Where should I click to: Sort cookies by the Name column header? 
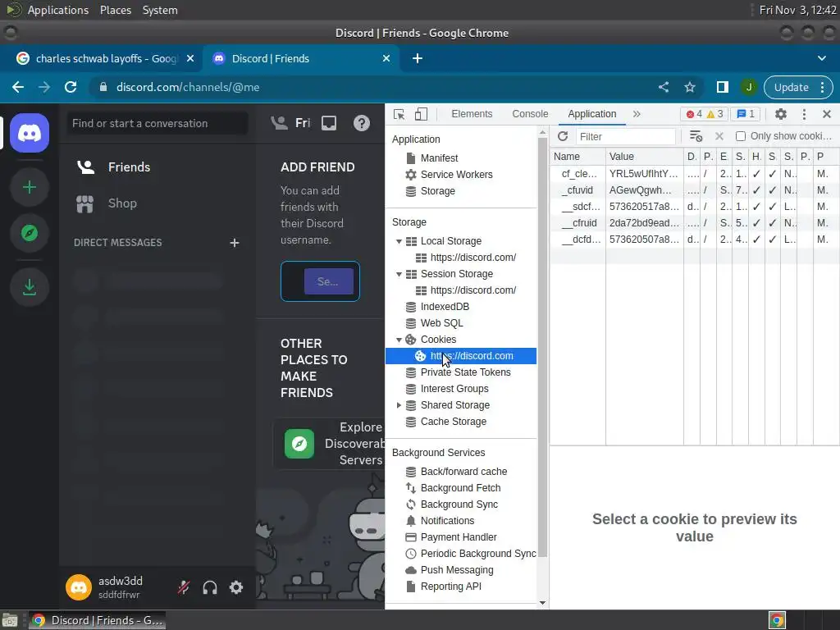[x=577, y=157]
